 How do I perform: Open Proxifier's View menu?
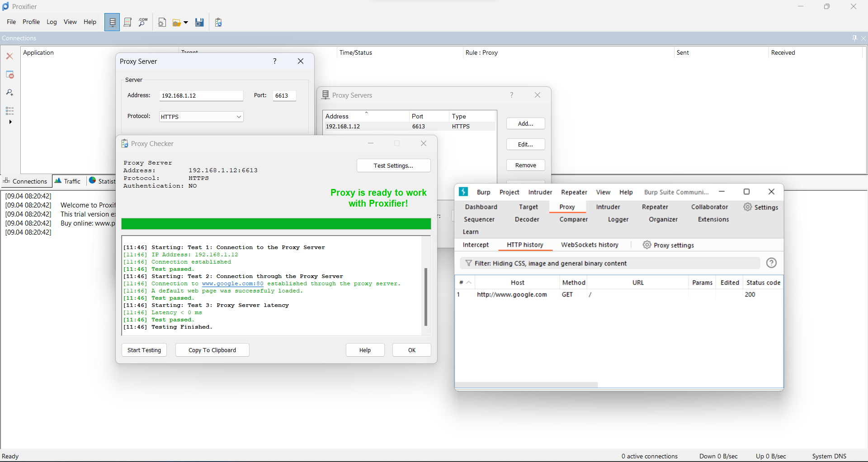tap(70, 22)
